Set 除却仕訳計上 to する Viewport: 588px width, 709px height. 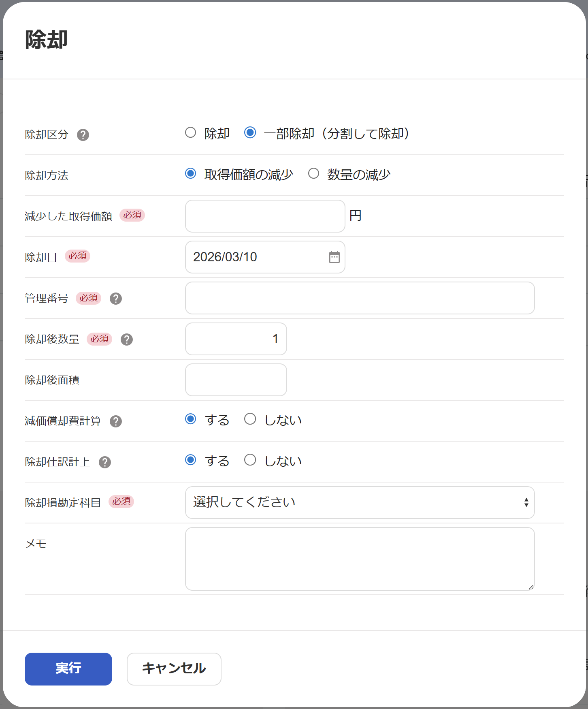click(x=190, y=460)
